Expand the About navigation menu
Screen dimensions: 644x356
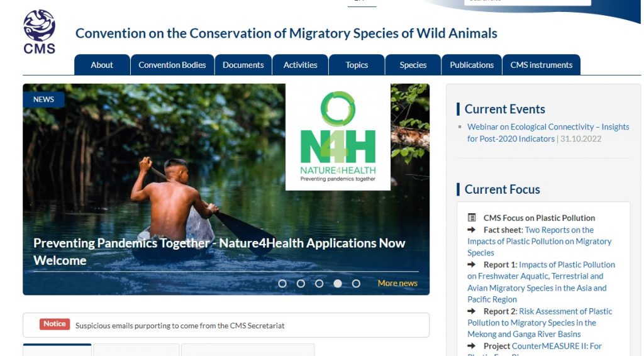click(102, 65)
